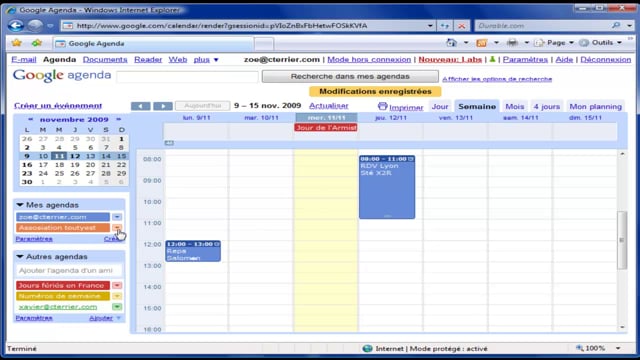Click Afficher les options de recherche
This screenshot has width=640, height=360.
tap(497, 79)
